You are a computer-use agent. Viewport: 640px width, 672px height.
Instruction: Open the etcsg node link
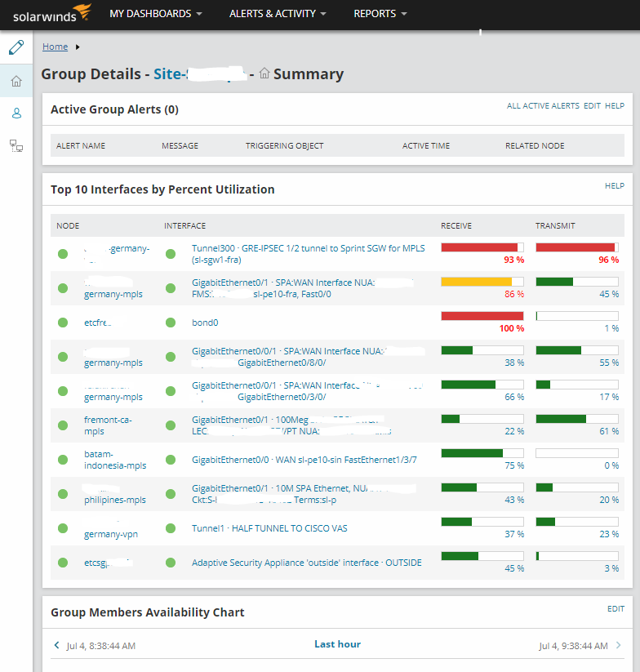(x=108, y=563)
